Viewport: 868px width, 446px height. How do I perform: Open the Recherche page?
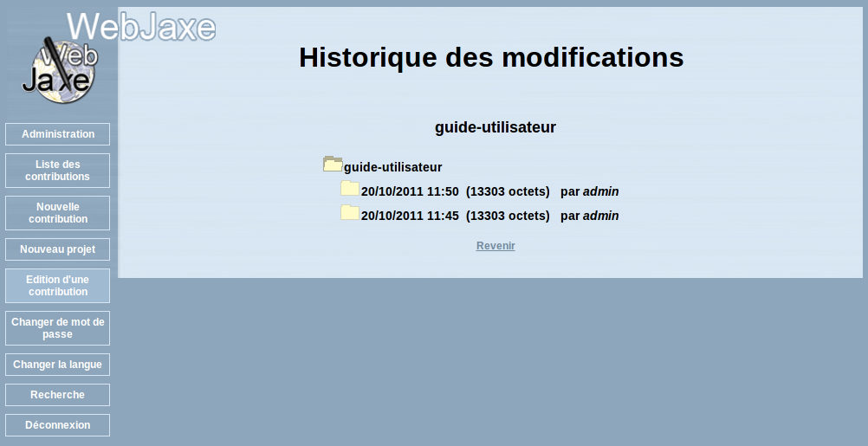tap(58, 395)
